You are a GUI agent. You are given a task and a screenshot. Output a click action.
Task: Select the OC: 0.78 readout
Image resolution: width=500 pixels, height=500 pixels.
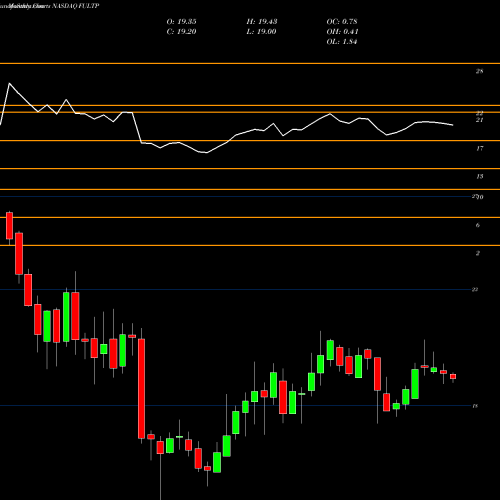click(x=342, y=22)
